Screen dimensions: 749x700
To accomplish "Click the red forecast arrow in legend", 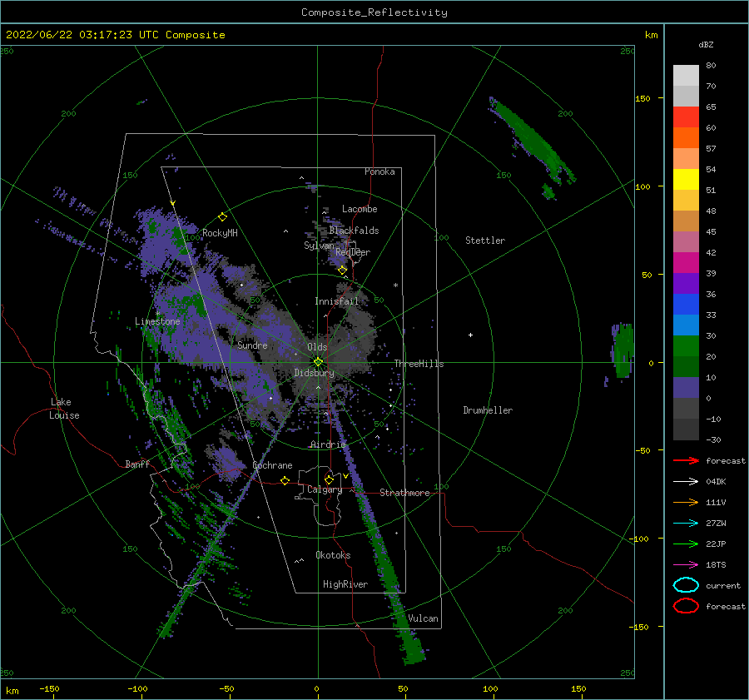I will 686,460.
